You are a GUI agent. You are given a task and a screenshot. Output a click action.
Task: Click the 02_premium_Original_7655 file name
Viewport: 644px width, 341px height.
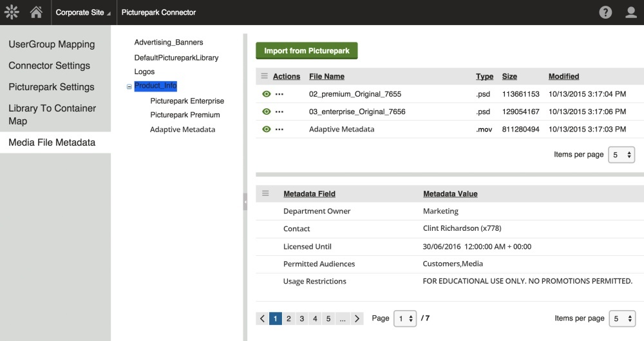(355, 94)
